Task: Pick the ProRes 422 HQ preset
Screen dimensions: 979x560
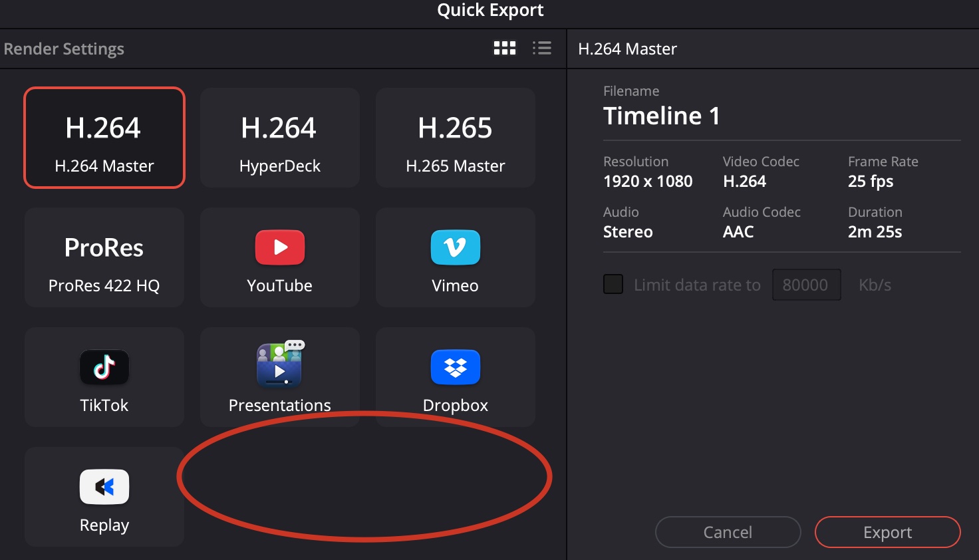Action: tap(104, 257)
